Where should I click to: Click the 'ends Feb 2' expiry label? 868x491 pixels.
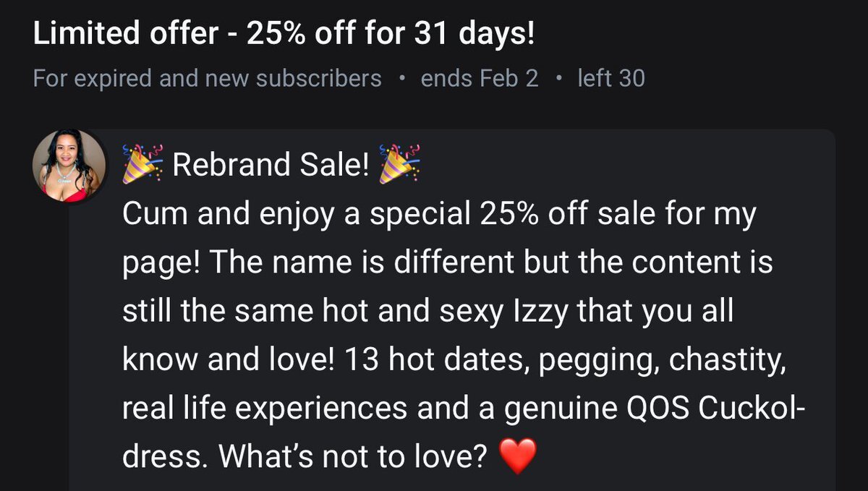(480, 78)
